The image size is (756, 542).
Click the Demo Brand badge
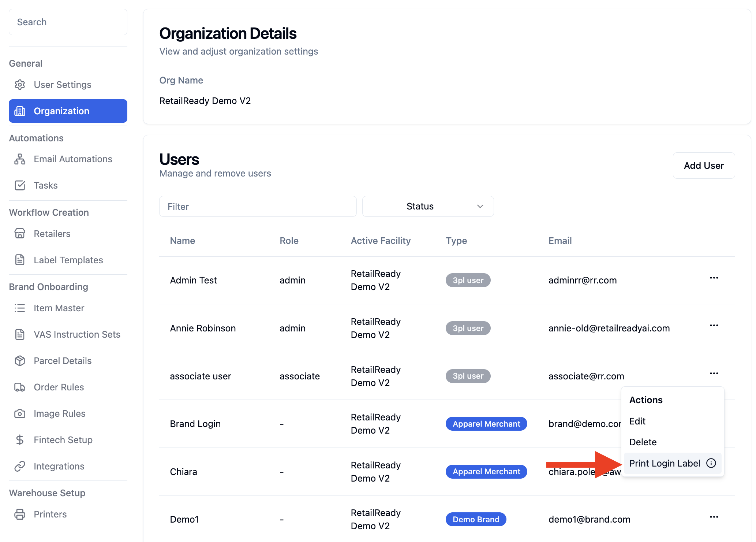click(x=476, y=519)
